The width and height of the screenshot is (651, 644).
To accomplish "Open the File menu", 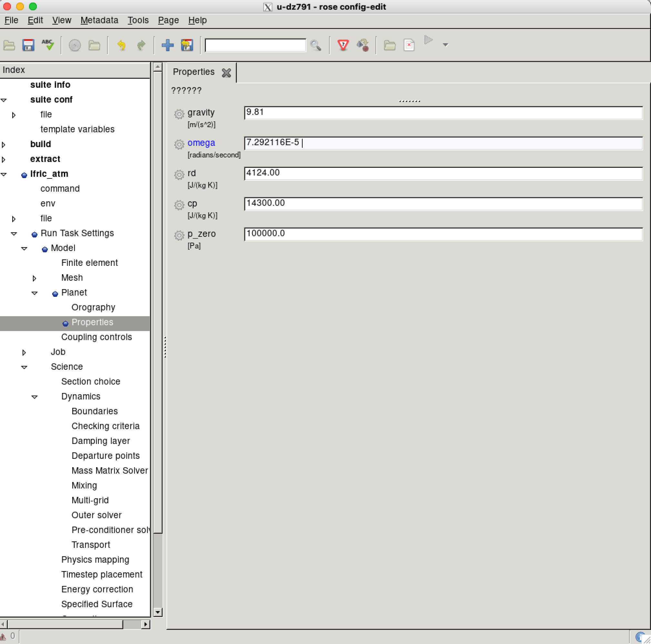I will [x=11, y=20].
